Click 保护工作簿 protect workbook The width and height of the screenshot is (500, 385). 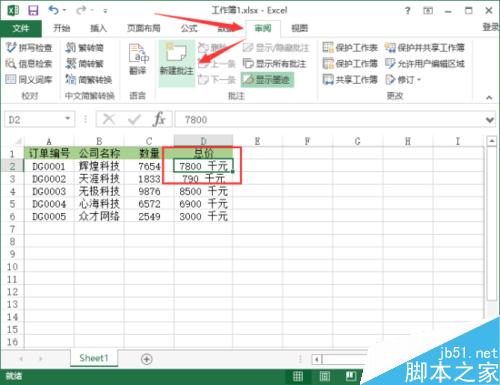point(350,63)
